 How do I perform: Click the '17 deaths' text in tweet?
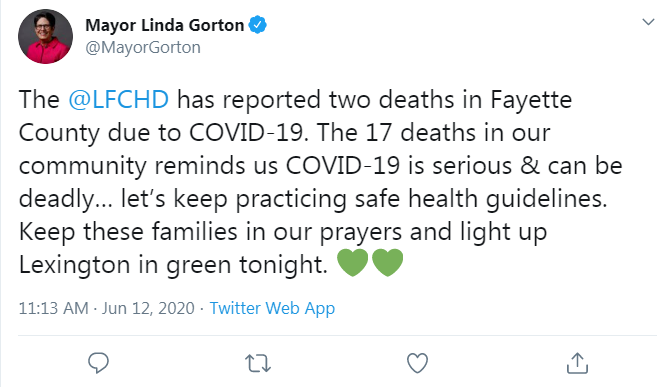[x=421, y=132]
